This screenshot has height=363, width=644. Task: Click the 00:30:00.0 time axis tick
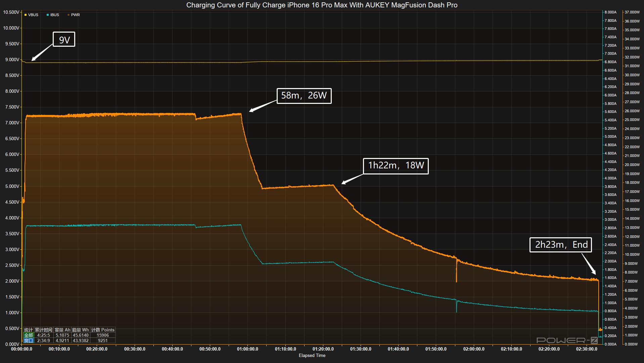135,349
